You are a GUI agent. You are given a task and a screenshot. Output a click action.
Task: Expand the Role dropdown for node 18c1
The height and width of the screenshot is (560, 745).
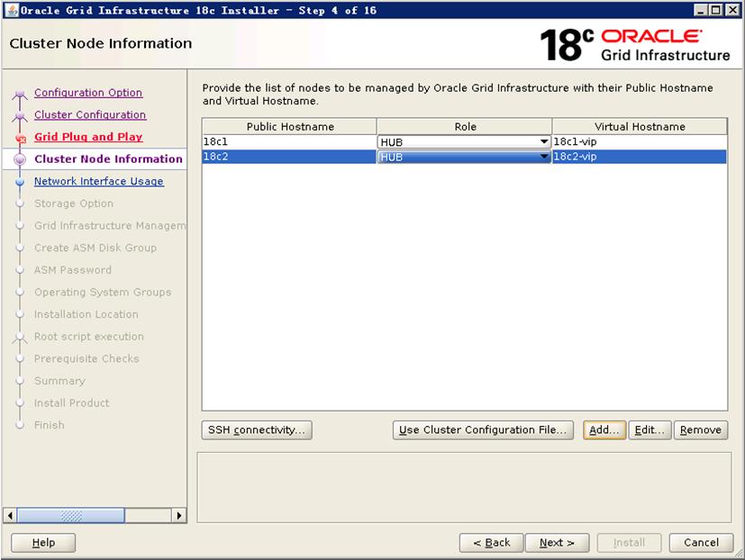point(544,141)
